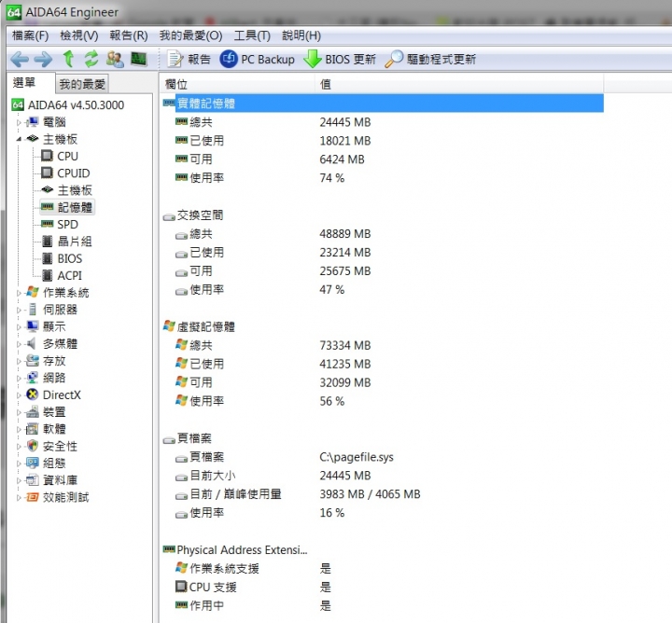
Task: Select the BIOS tree item
Action: (69, 258)
